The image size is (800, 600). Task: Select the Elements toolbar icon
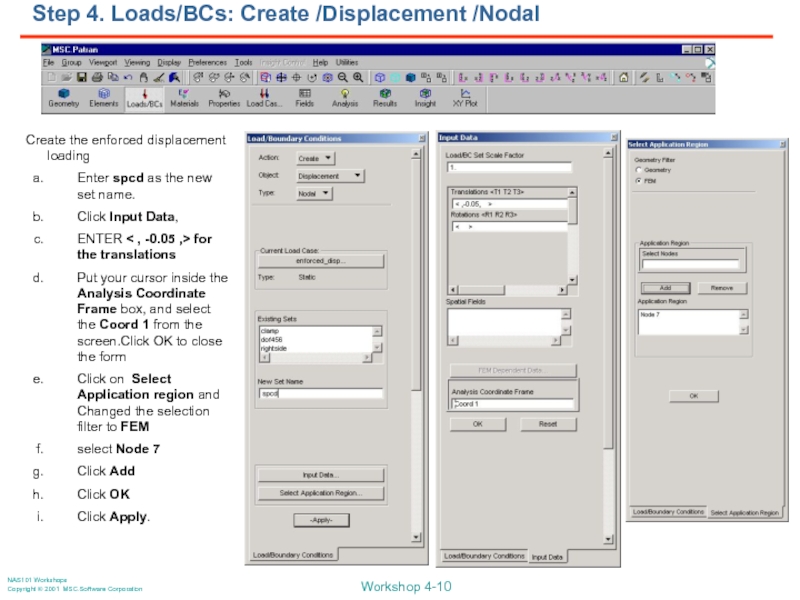click(x=104, y=96)
